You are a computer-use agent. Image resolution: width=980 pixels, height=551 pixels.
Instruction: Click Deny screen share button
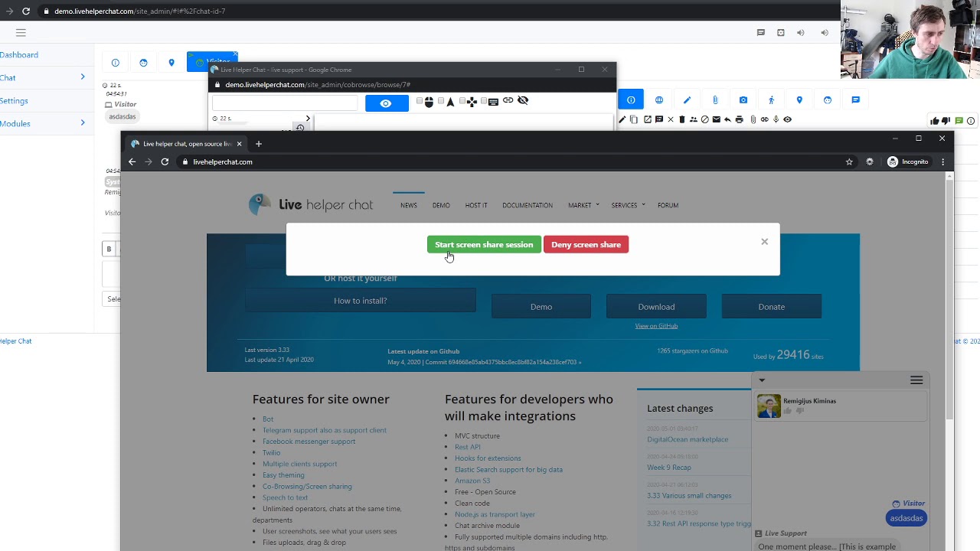(586, 245)
